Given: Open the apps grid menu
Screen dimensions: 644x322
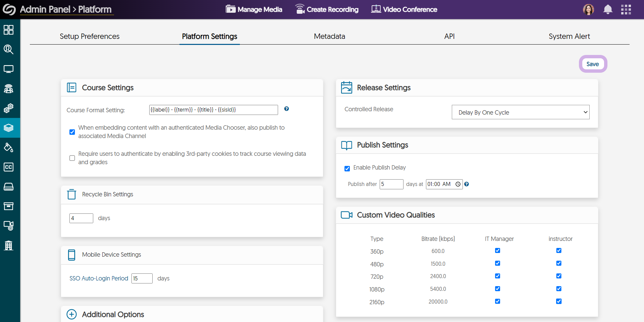Looking at the screenshot, I should coord(626,9).
